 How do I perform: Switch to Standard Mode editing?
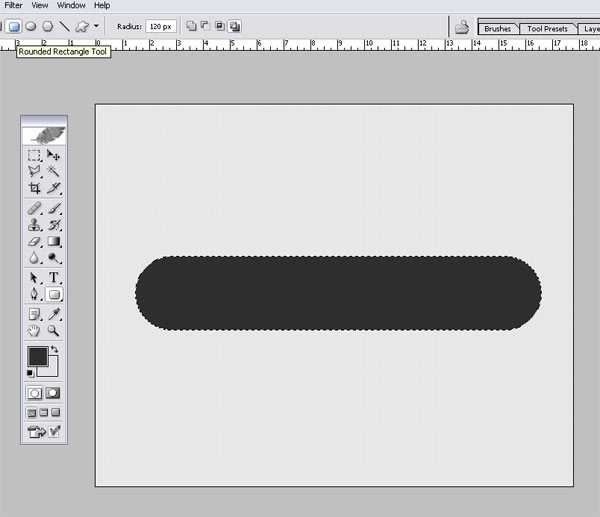tap(34, 393)
